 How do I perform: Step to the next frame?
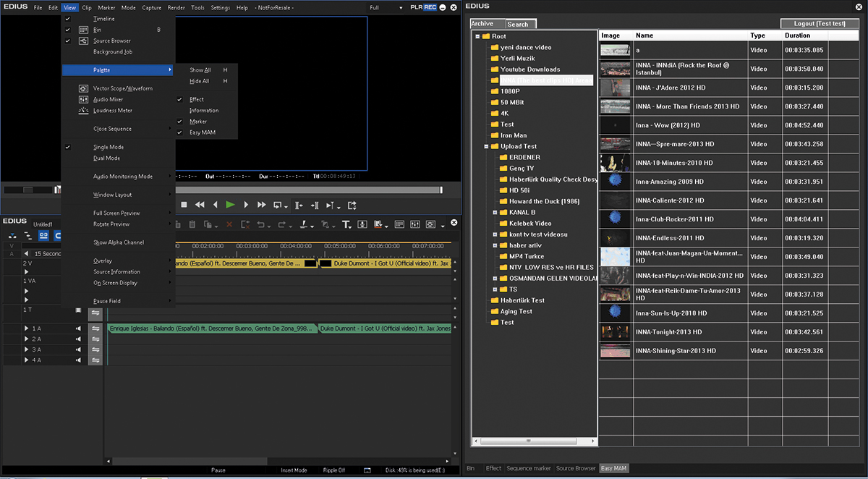click(246, 205)
